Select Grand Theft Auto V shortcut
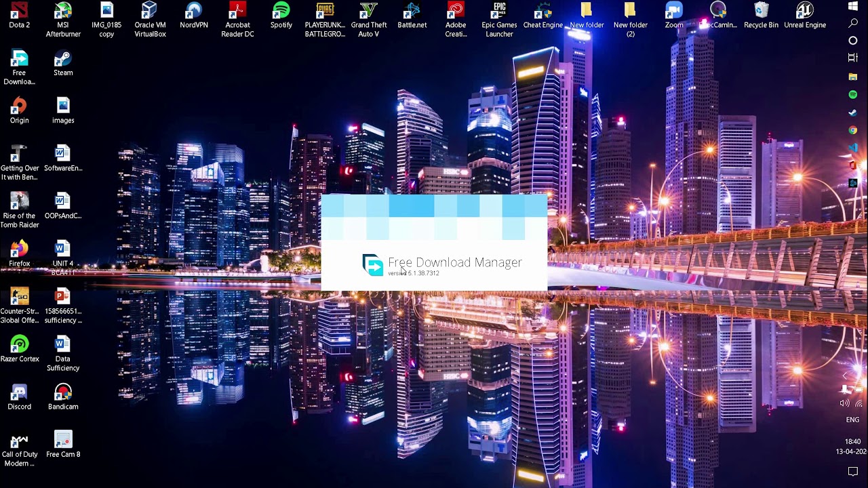Image resolution: width=868 pixels, height=488 pixels. click(368, 20)
